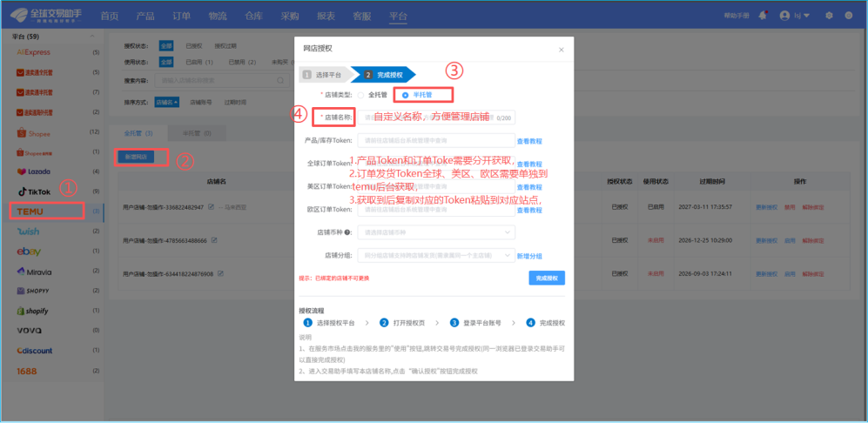
Task: Click the 店铺名称 input field
Action: click(x=436, y=117)
